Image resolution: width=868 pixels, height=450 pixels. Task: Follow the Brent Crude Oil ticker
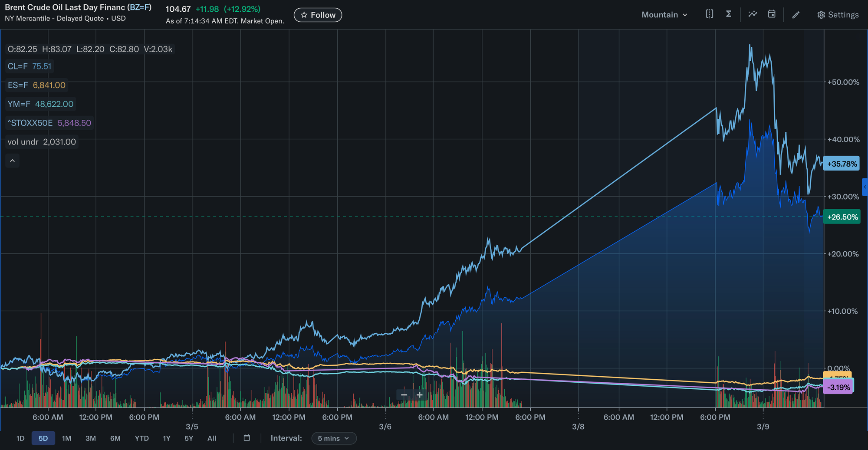pos(318,15)
